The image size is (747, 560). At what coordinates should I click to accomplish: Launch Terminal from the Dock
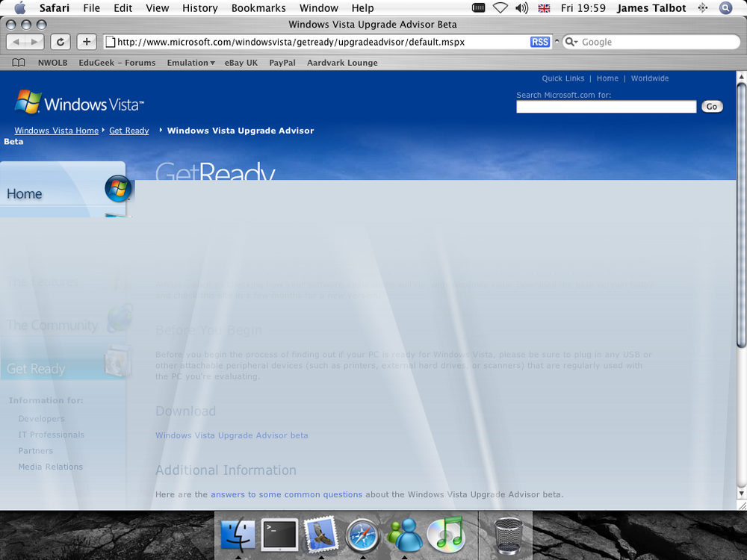coord(279,535)
